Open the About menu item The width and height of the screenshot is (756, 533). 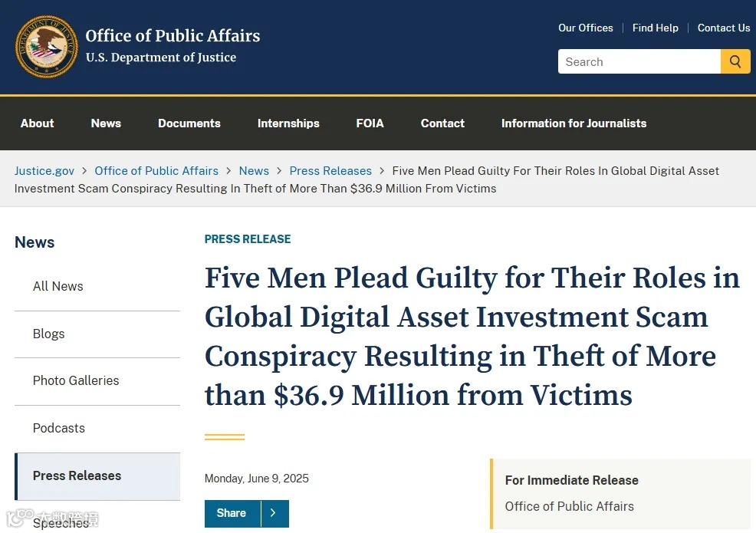click(x=37, y=123)
